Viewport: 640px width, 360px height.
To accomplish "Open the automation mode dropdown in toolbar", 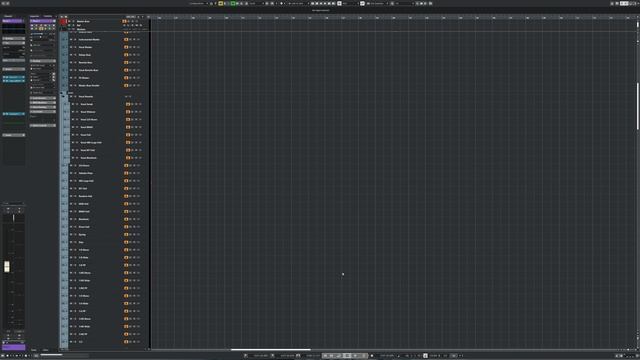I will point(256,3).
